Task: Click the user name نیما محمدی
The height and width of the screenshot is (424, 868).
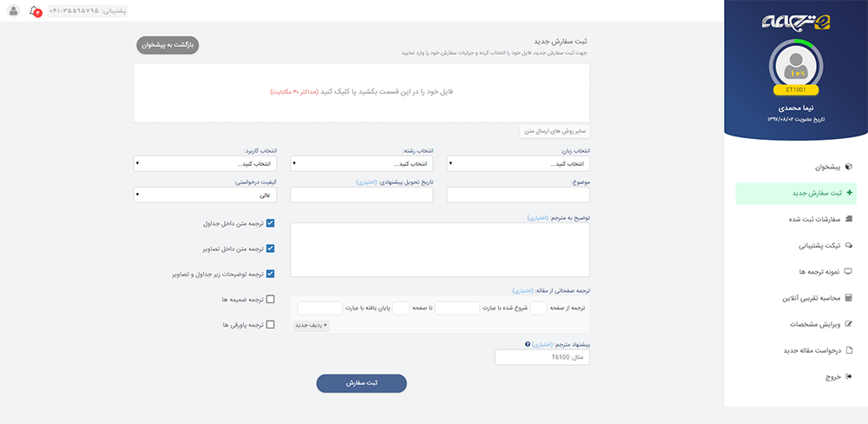Action: [x=796, y=108]
